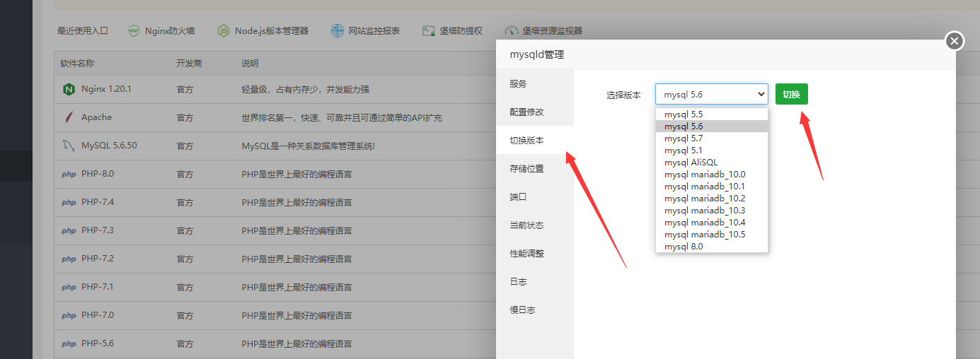Open the 日志 tab
The image size is (980, 359).
pos(535,281)
